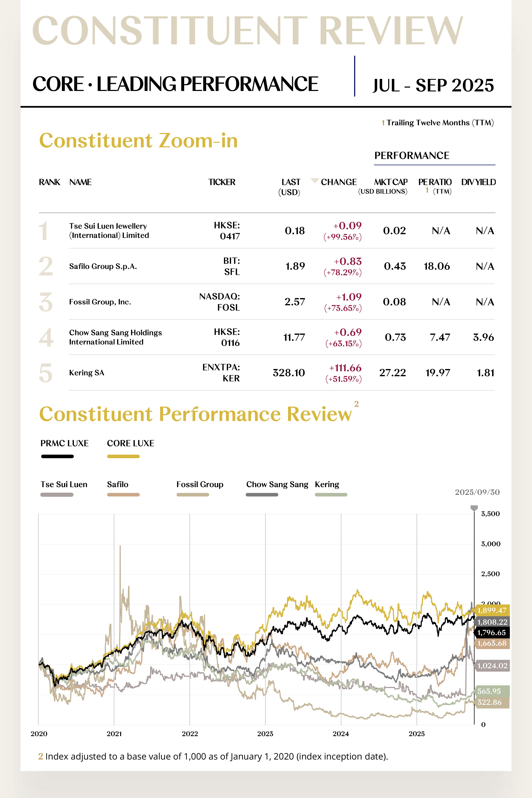Toggle the PRMC LUXE black legend line
Viewport: 532px width, 798px height.
coord(57,456)
